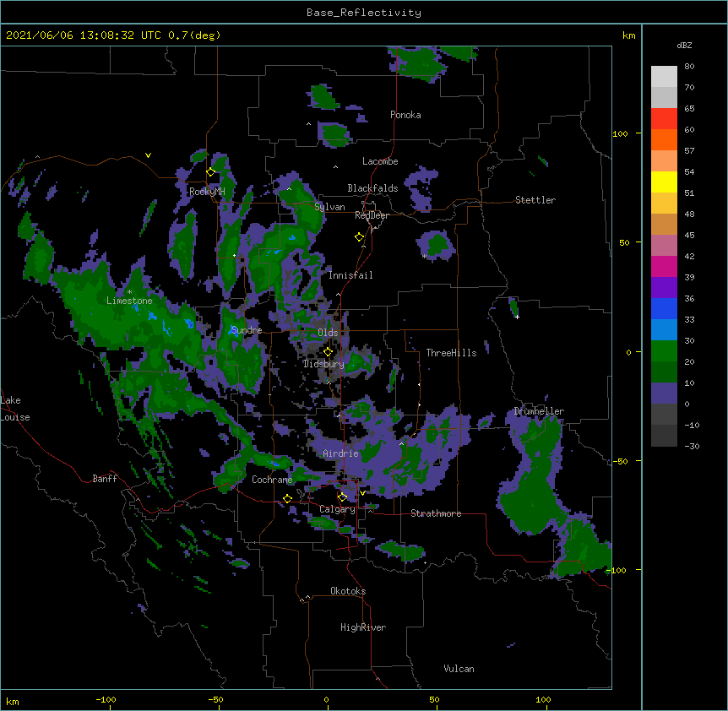Pick the magenta 39 dBZ color band
The height and width of the screenshot is (711, 728).
point(664,266)
